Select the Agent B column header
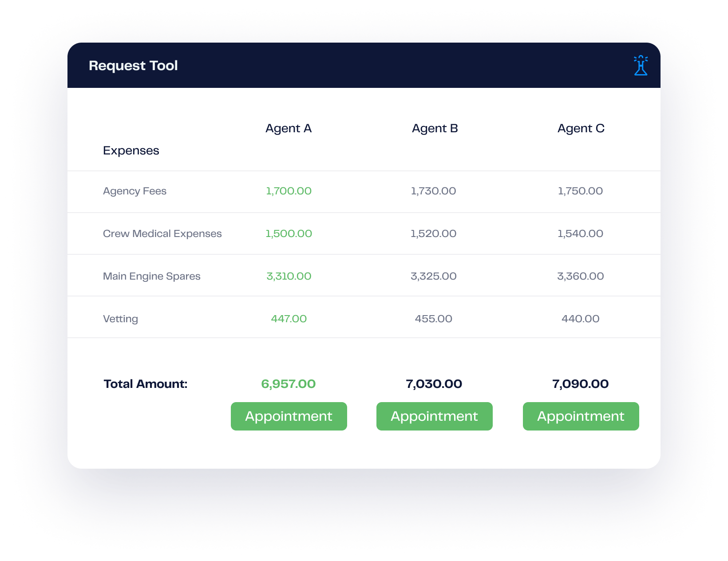 [435, 128]
